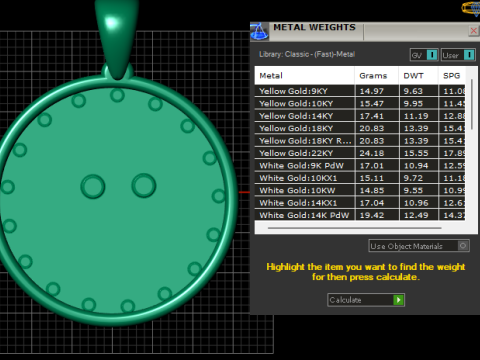The width and height of the screenshot is (480, 360).
Task: Click the 15.55 DWT value
Action: tap(416, 153)
